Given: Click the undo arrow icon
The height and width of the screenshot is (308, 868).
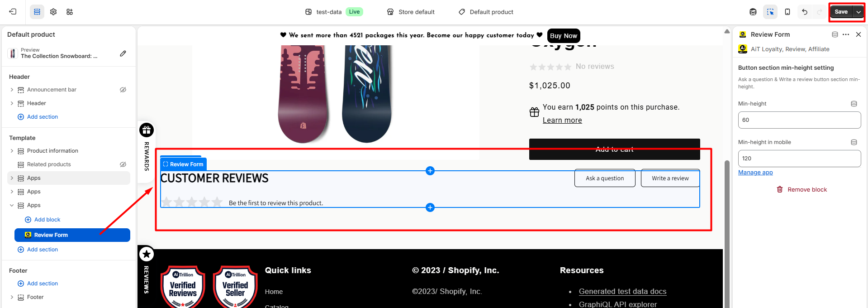Looking at the screenshot, I should tap(805, 12).
